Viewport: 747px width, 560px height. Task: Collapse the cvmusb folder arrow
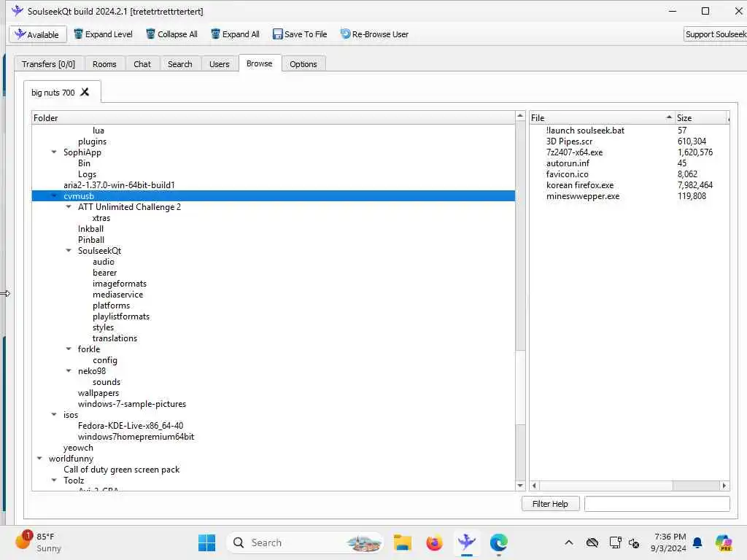click(54, 196)
